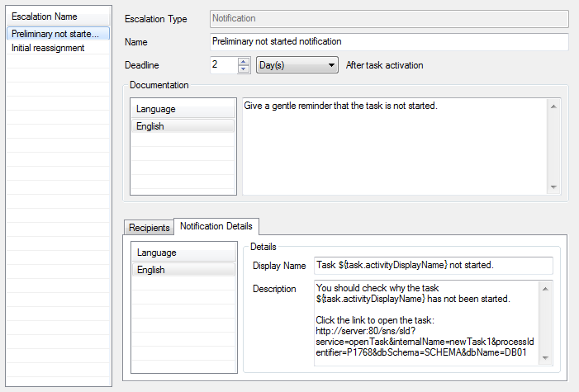
Task: Switch to the Recipients tab
Action: pyautogui.click(x=149, y=227)
